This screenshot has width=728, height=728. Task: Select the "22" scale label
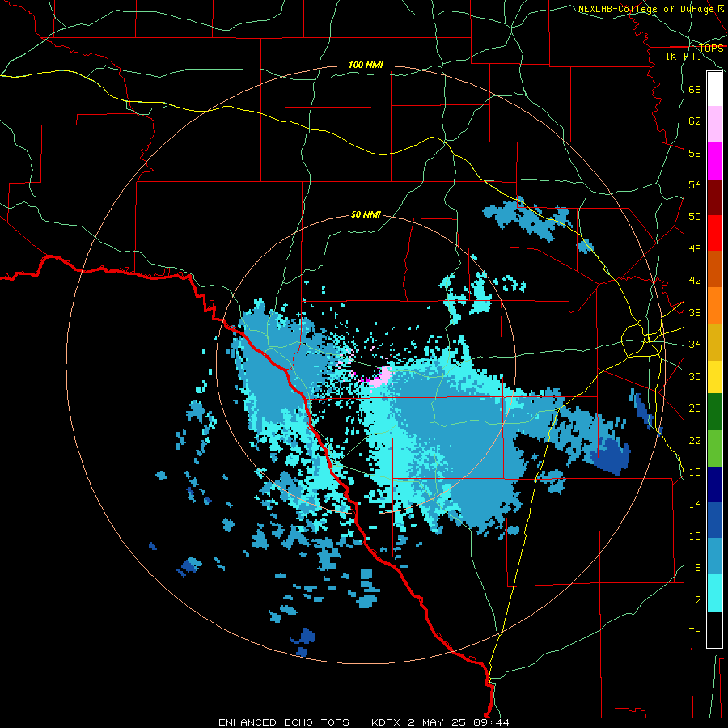pos(695,440)
